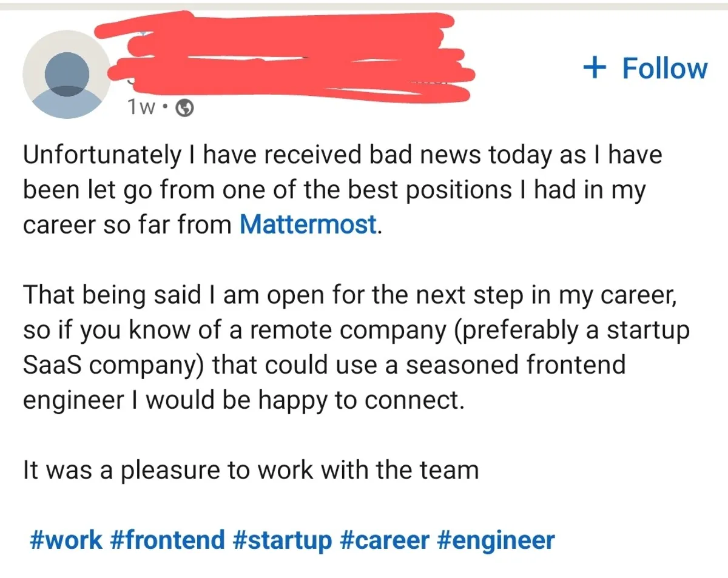
Task: Open the #engineer hashtag
Action: coord(494,539)
